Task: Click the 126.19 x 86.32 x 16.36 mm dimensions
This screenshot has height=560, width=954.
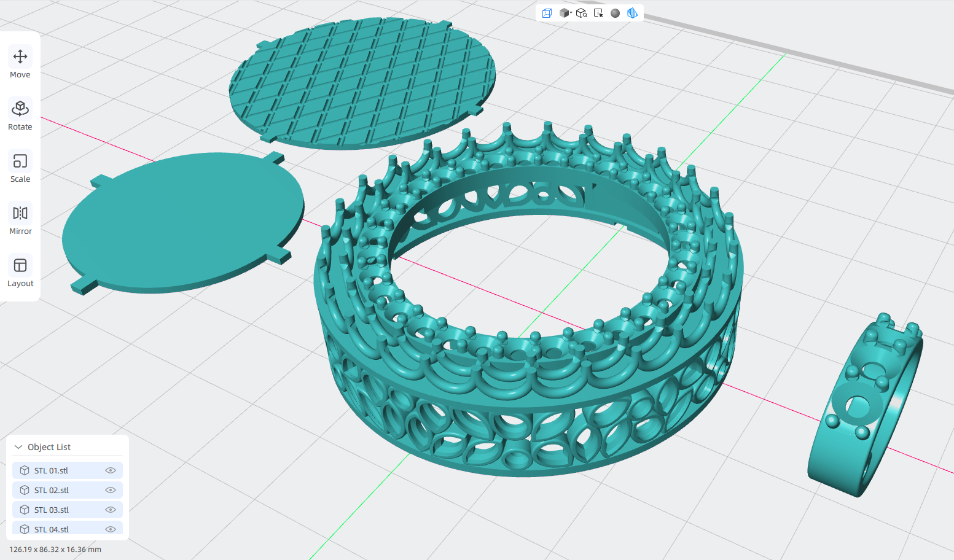Action: (55, 550)
